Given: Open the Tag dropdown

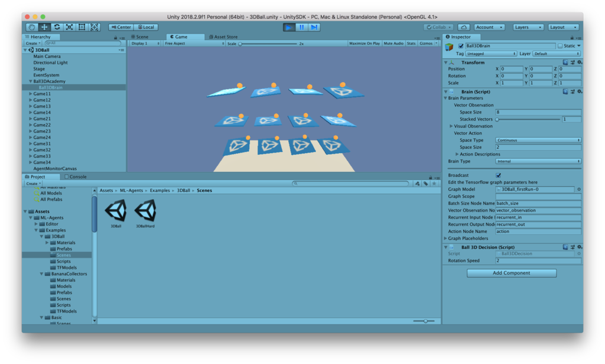Looking at the screenshot, I should tap(491, 54).
